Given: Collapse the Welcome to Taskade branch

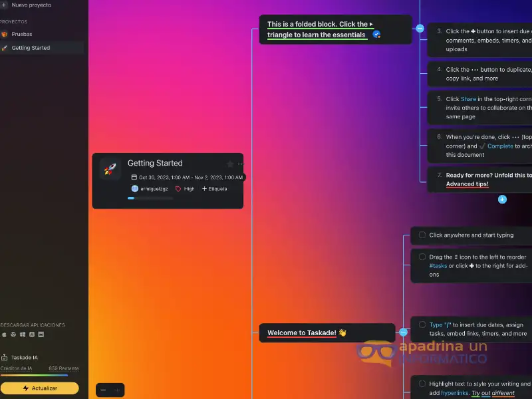Looking at the screenshot, I should pyautogui.click(x=404, y=332).
